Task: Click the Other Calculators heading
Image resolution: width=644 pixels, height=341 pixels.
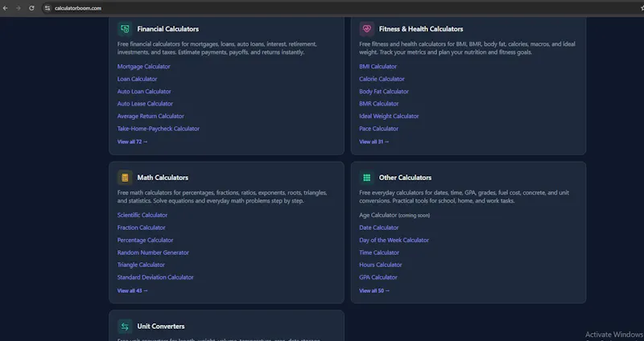Action: (405, 178)
